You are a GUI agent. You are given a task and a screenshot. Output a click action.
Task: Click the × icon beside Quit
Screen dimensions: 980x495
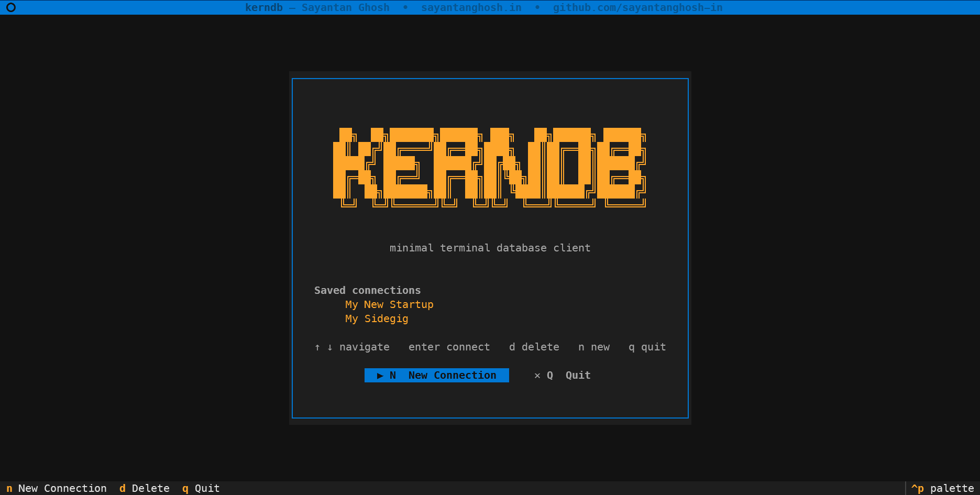[x=537, y=376]
